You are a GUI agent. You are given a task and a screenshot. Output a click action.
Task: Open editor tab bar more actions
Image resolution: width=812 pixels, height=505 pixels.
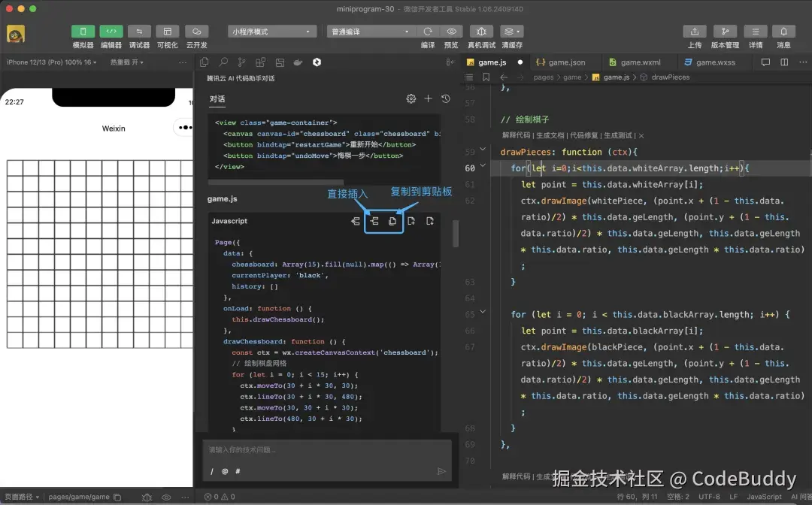pos(803,62)
